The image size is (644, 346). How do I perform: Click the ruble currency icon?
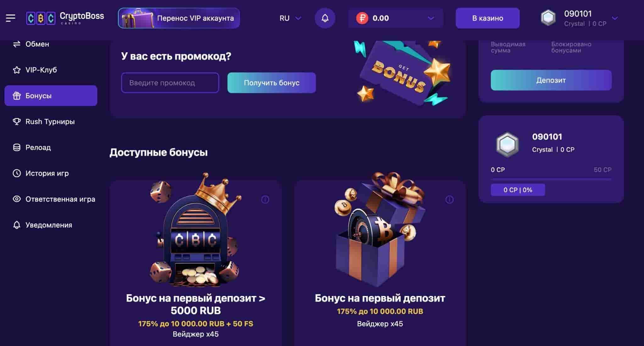[362, 18]
